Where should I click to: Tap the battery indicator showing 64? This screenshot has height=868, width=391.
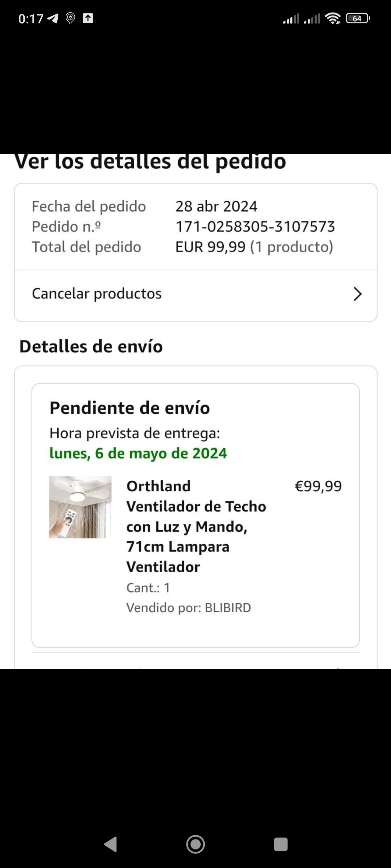(358, 18)
